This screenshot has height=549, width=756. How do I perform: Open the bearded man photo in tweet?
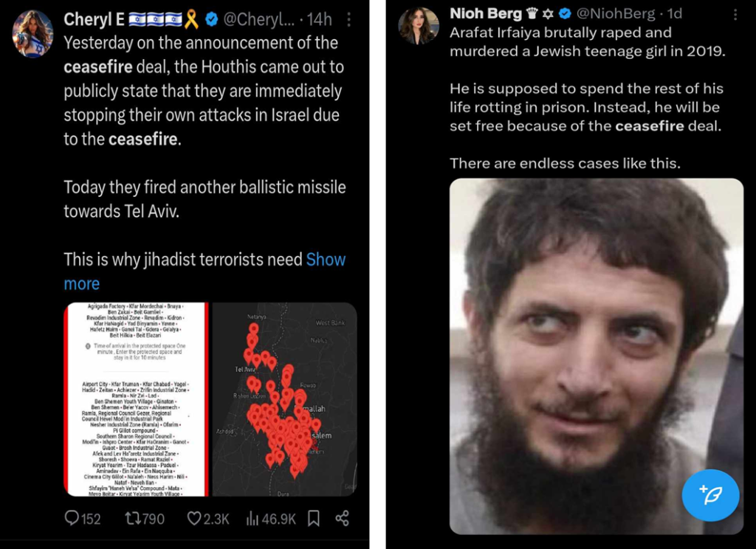click(597, 356)
